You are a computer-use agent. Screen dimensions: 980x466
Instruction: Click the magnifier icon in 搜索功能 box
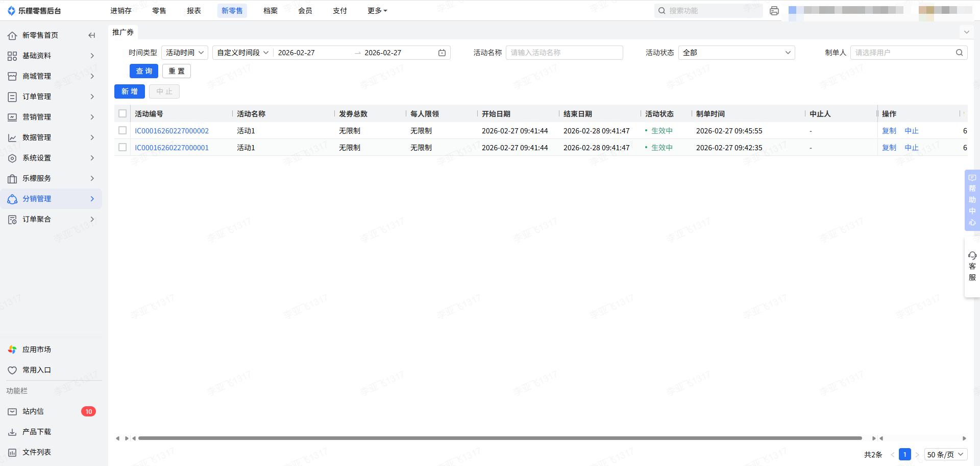point(662,11)
